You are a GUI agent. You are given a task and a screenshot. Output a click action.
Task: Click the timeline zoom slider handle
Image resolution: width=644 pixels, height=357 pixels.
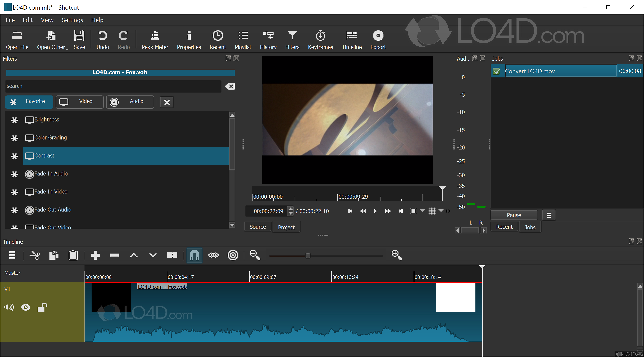point(308,256)
